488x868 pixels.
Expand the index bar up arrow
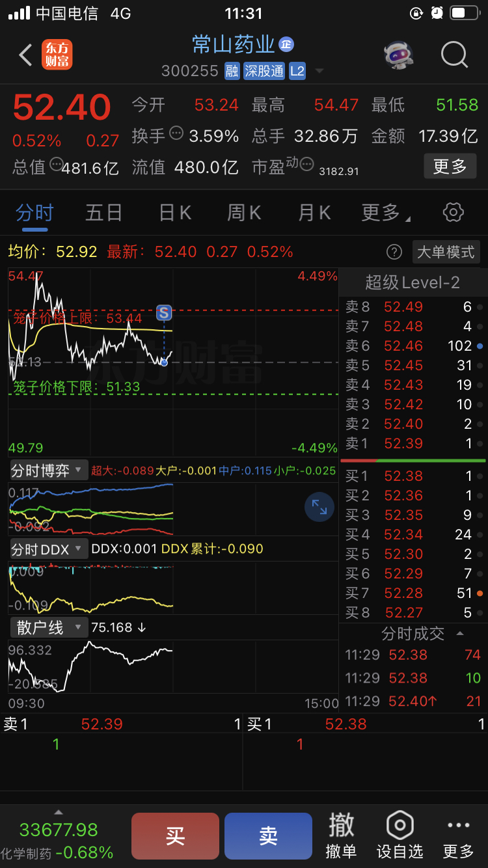(59, 812)
